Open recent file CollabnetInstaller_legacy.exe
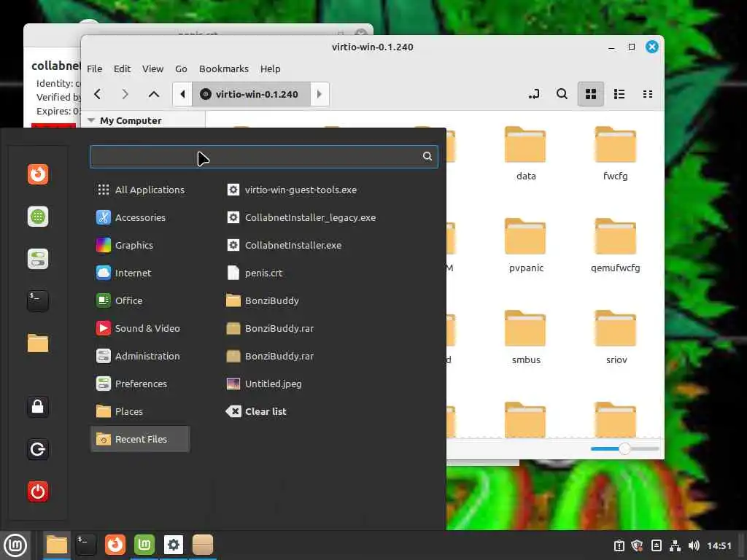Viewport: 747px width, 560px height. (x=301, y=217)
